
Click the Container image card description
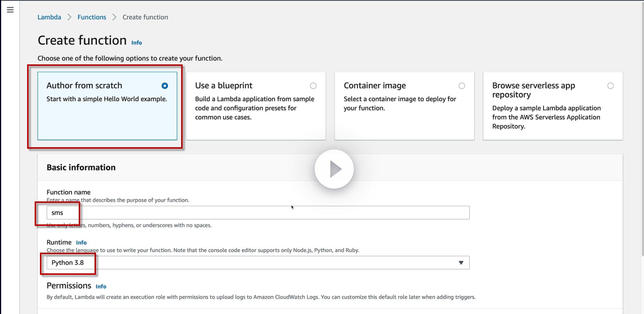(x=400, y=104)
